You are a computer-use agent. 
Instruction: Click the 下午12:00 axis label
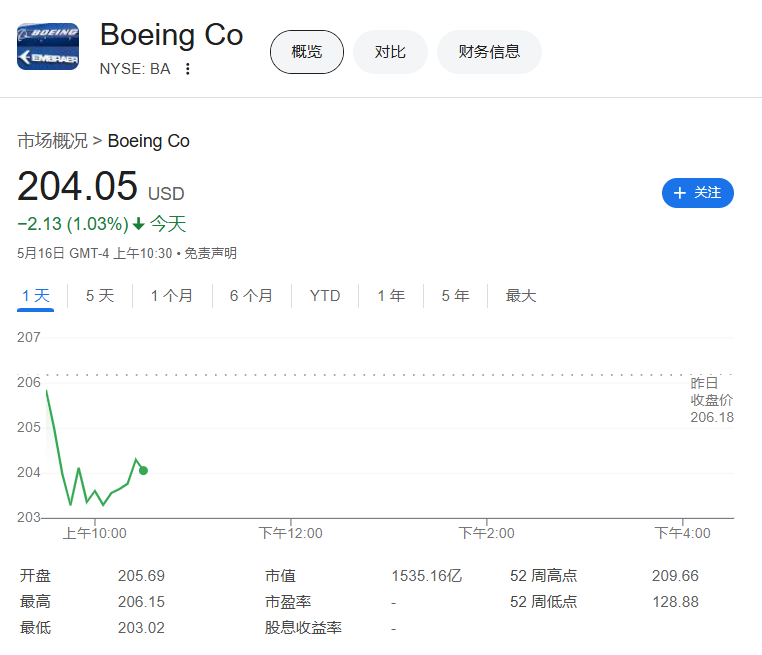291,533
